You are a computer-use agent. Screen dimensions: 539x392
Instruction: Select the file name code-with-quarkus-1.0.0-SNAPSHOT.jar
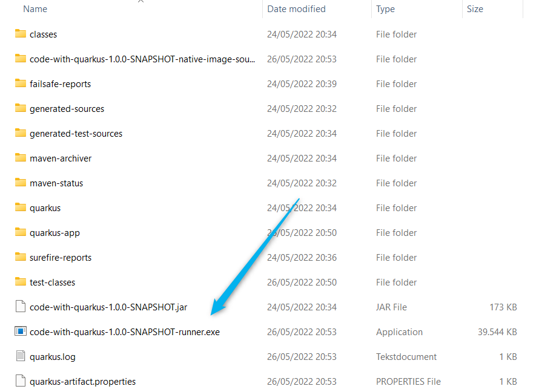[x=108, y=307]
